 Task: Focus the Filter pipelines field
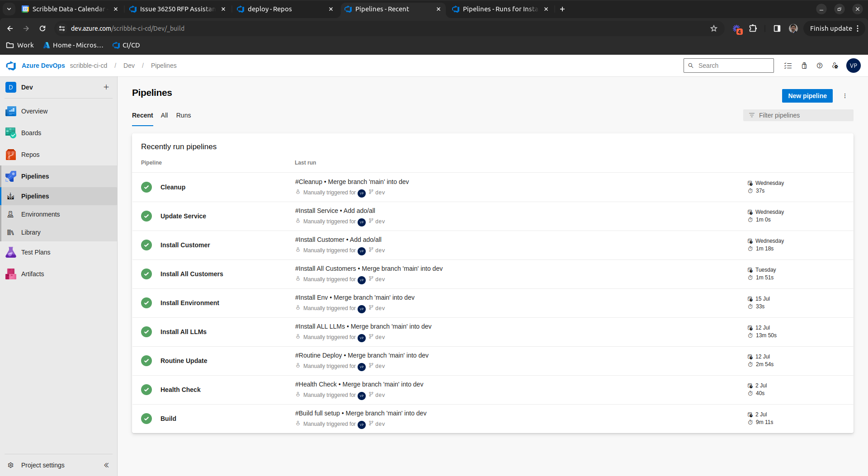click(798, 115)
